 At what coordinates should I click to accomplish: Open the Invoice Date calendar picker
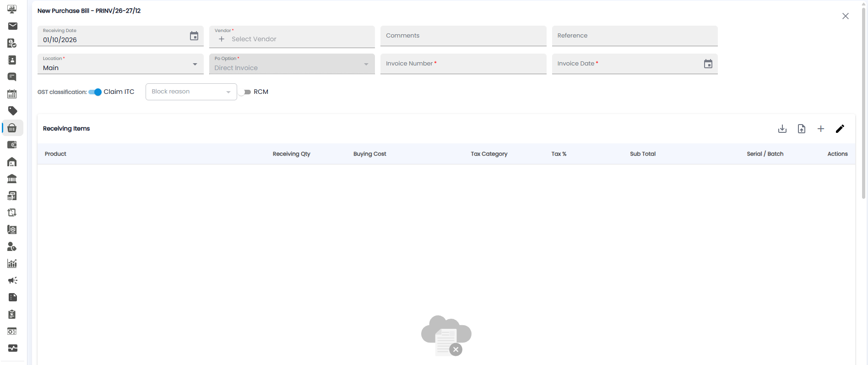point(708,64)
